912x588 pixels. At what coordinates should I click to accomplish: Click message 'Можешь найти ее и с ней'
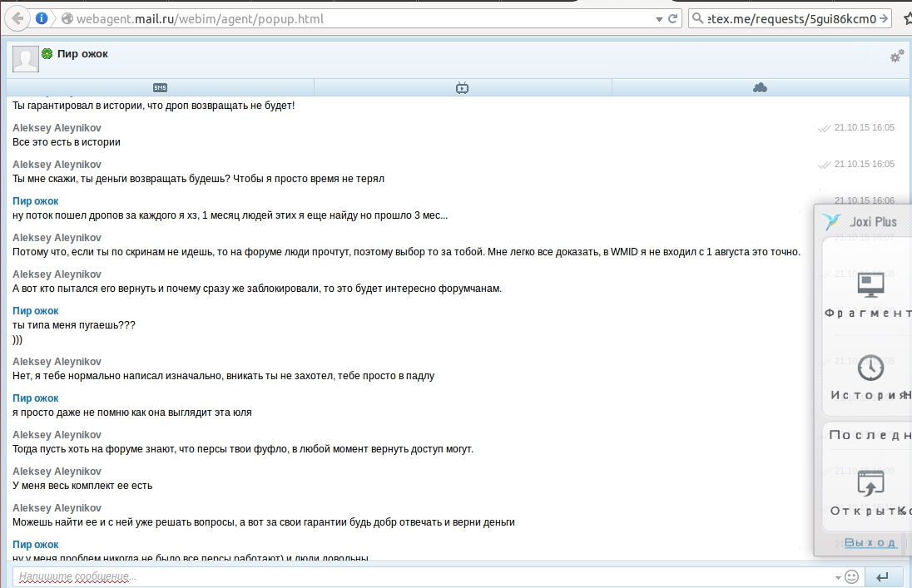coord(264,522)
